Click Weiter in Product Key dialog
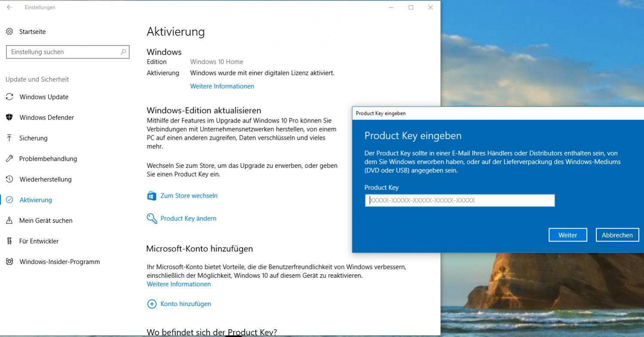Screen dimensions: 644x337 click(x=568, y=235)
